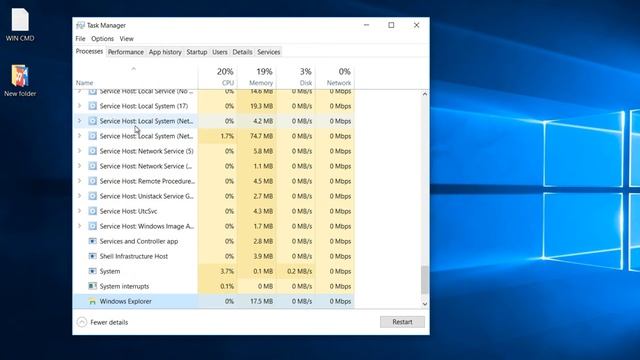Click the scrollbar up arrow

tap(424, 94)
